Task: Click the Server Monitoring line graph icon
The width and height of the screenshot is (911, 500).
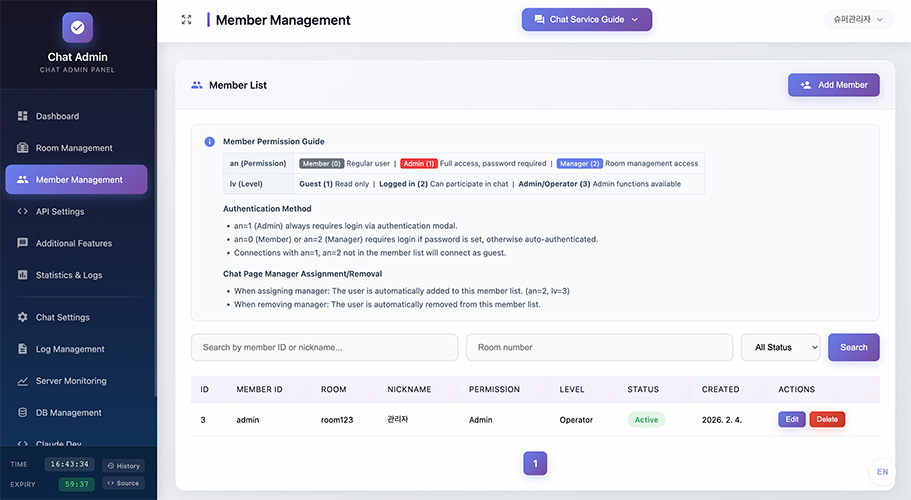Action: pyautogui.click(x=23, y=381)
